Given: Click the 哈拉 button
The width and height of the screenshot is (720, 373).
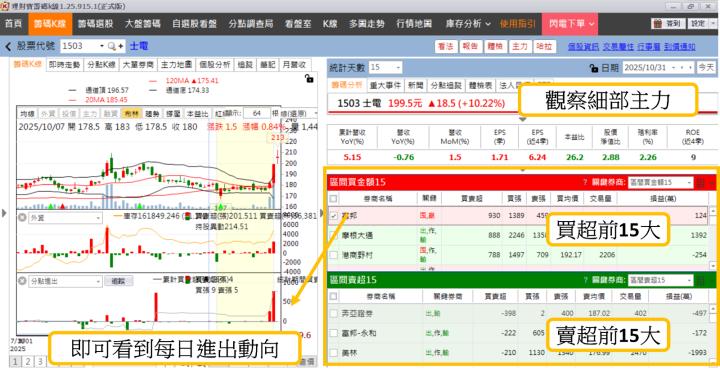Looking at the screenshot, I should [545, 46].
